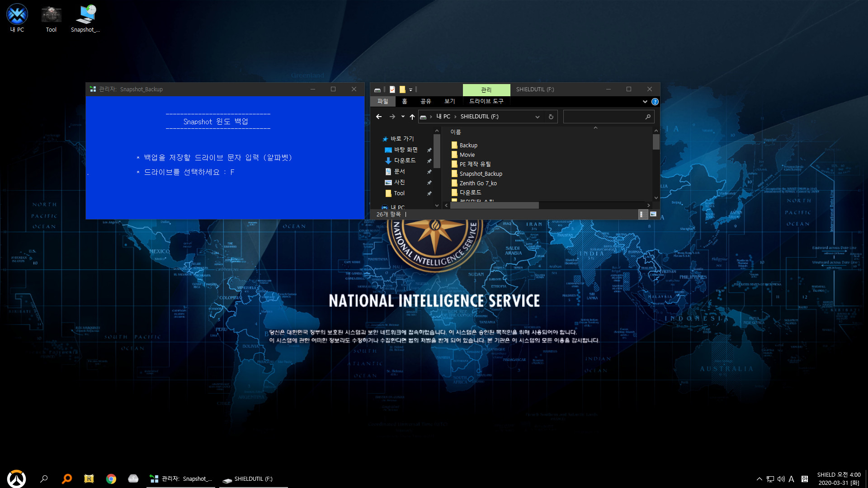This screenshot has width=868, height=488.
Task: Click 내 PC in the address breadcrumb
Action: tap(443, 117)
